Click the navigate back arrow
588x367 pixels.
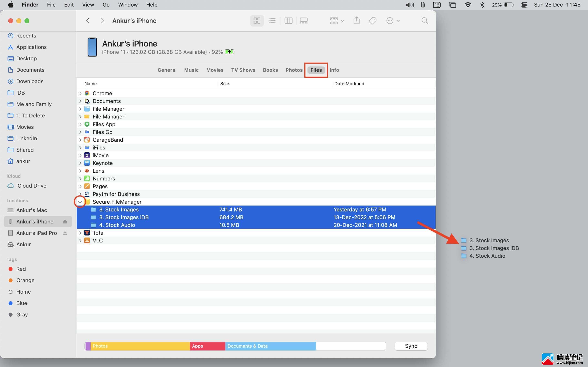coord(87,20)
